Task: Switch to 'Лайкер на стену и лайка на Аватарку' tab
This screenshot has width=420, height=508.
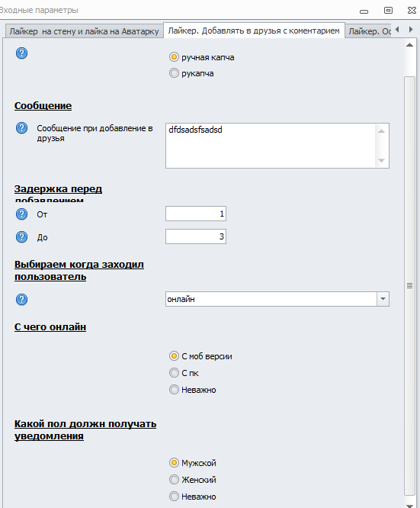Action: (84, 31)
